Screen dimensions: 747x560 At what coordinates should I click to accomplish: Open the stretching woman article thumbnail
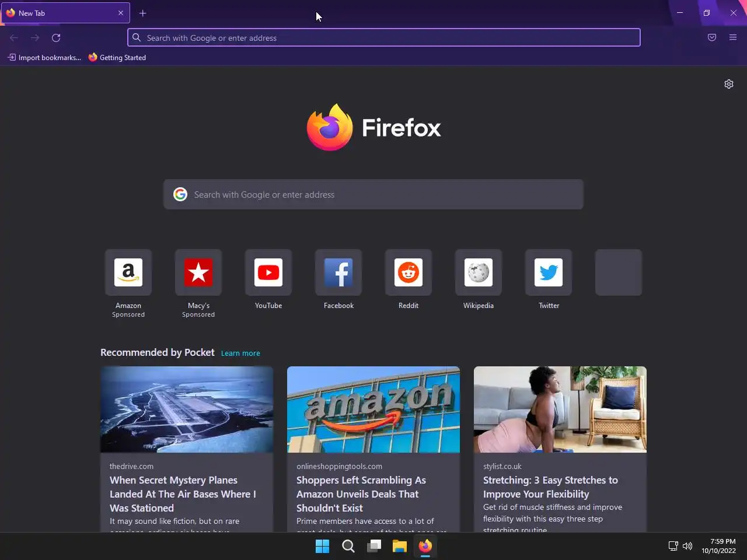coord(560,409)
